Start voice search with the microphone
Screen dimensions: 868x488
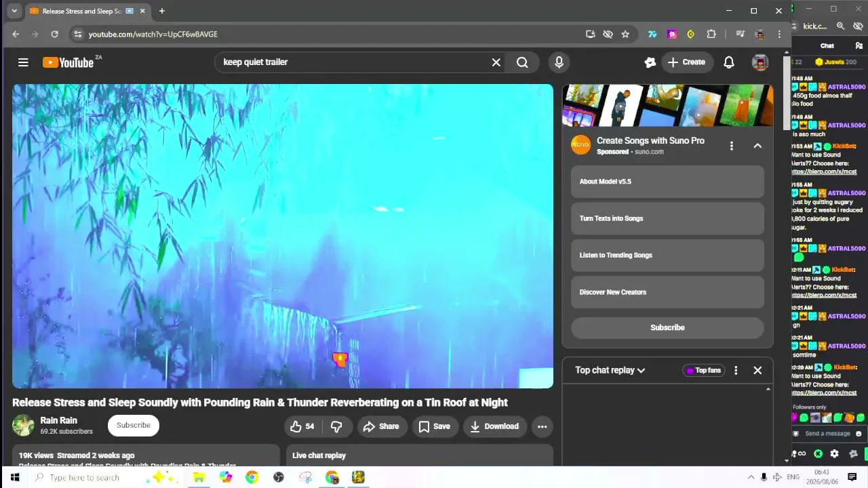pyautogui.click(x=559, y=62)
